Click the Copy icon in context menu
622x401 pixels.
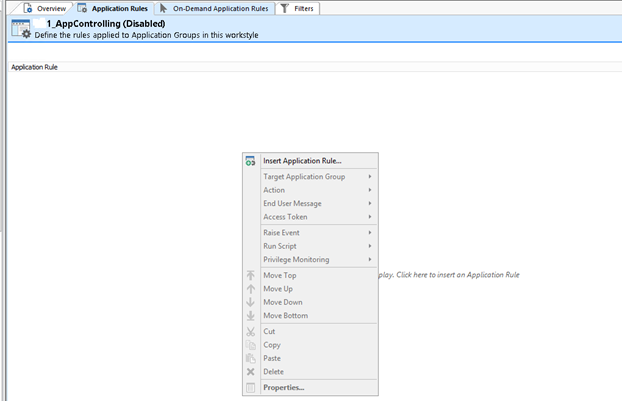(250, 345)
